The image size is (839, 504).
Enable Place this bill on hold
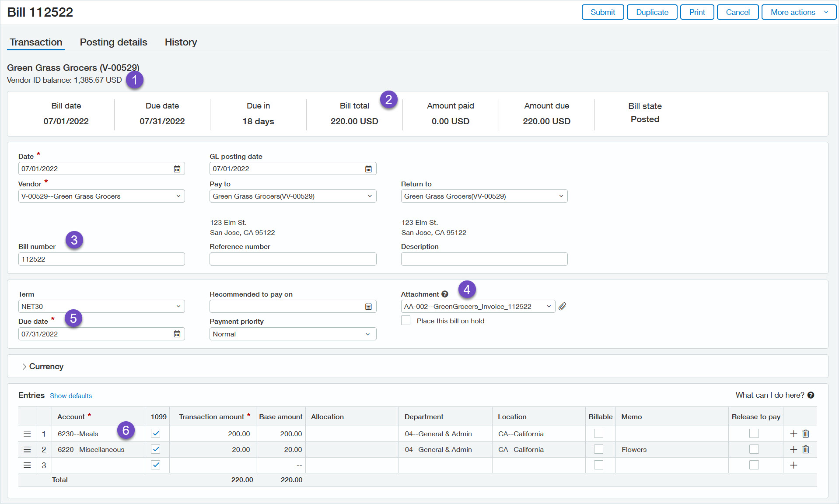tap(406, 320)
